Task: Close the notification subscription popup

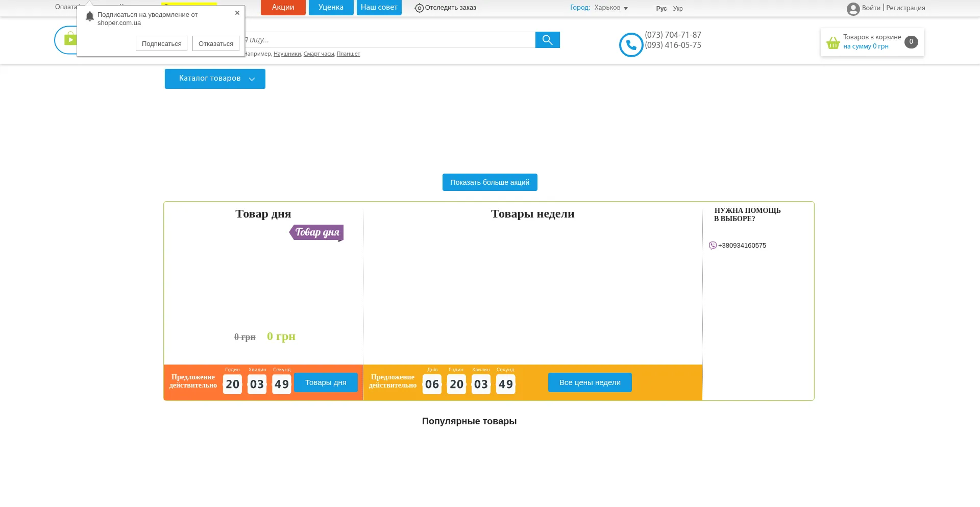Action: (x=237, y=13)
